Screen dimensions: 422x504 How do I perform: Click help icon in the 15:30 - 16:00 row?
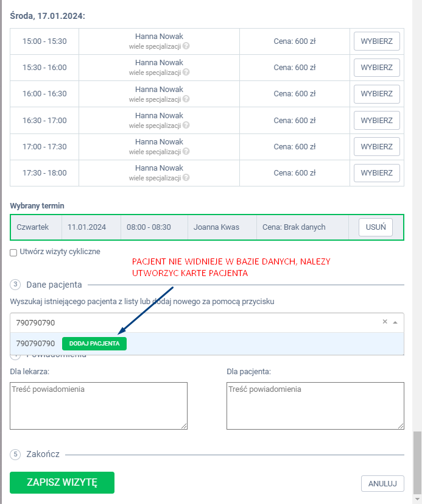(x=186, y=73)
